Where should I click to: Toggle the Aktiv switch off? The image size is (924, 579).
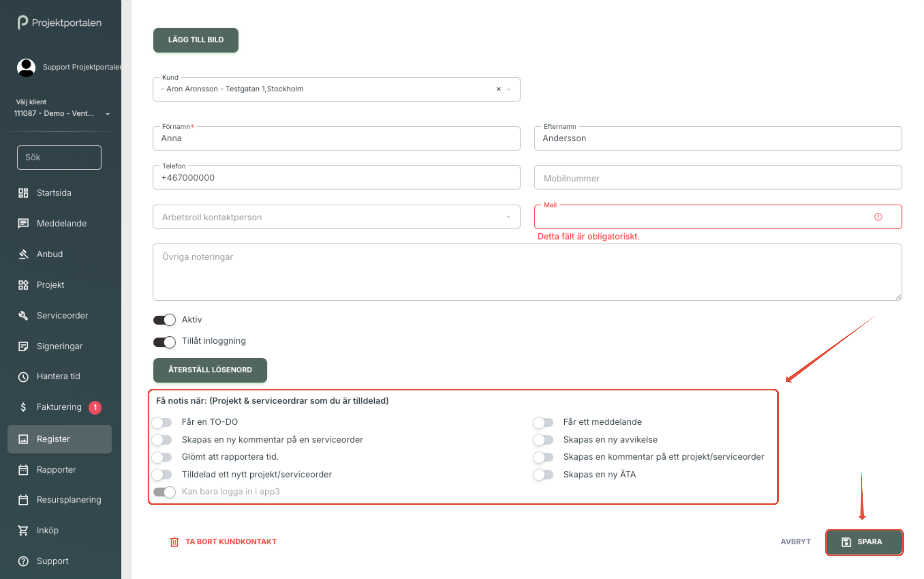pos(164,320)
